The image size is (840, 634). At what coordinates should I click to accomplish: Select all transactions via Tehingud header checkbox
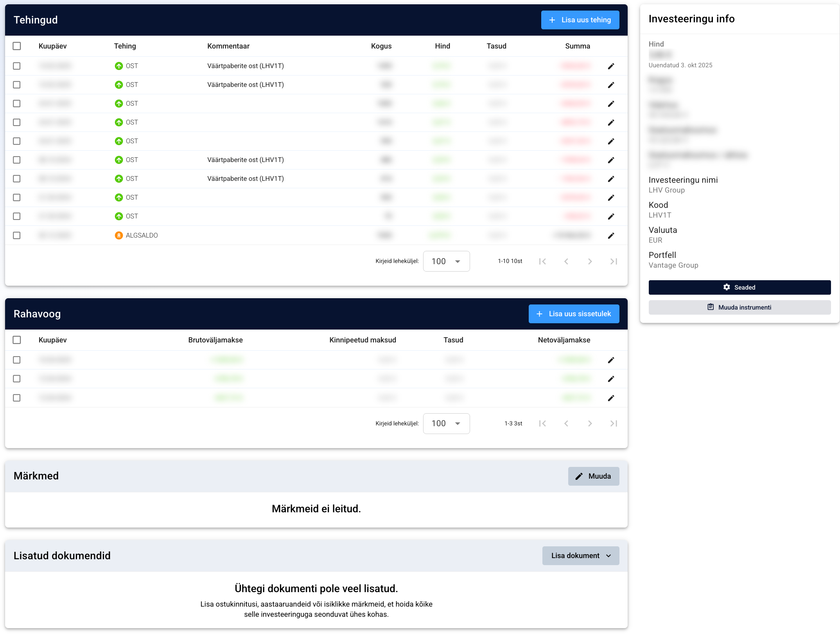(x=17, y=46)
